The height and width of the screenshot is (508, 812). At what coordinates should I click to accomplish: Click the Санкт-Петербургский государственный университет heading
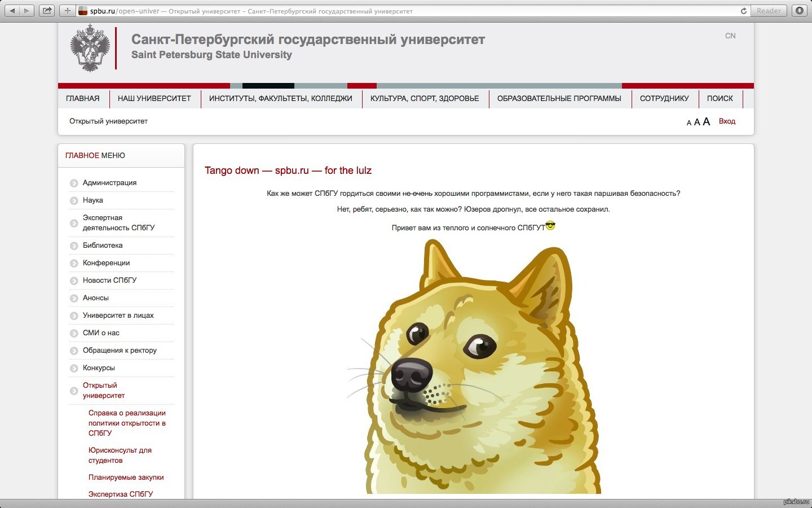tap(308, 40)
